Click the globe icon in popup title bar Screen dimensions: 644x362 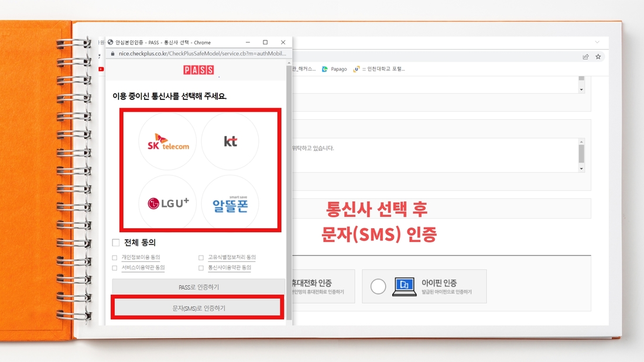(x=111, y=42)
